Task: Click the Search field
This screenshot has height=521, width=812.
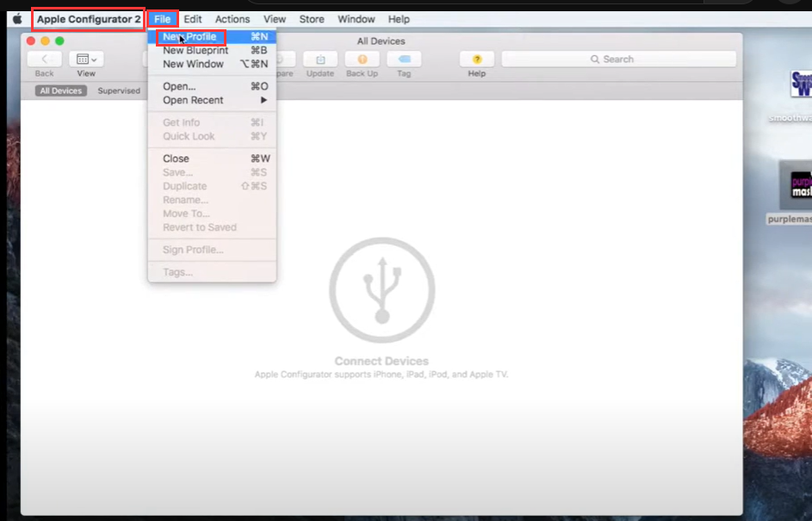Action: click(619, 59)
